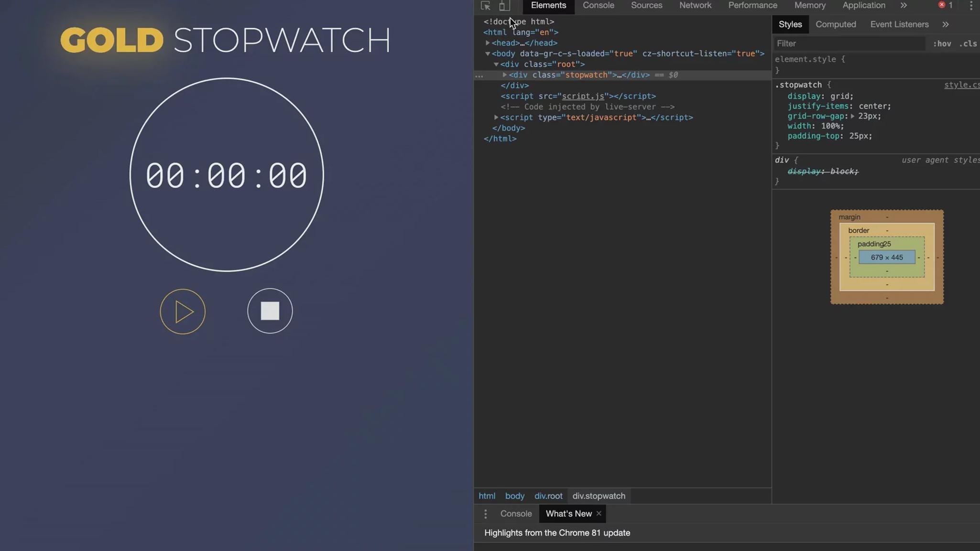Screen dimensions: 980x551
Task: Open the script.js source link
Action: click(583, 96)
